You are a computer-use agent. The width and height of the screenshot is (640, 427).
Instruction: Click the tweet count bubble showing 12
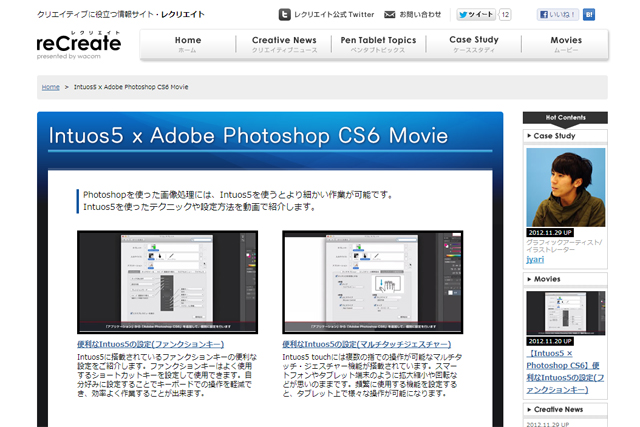(x=505, y=15)
